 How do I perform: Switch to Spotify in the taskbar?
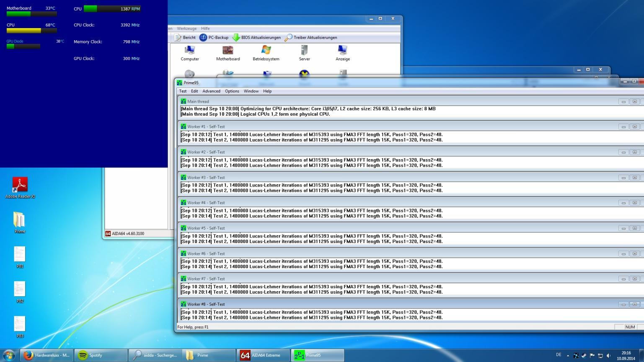tap(101, 355)
